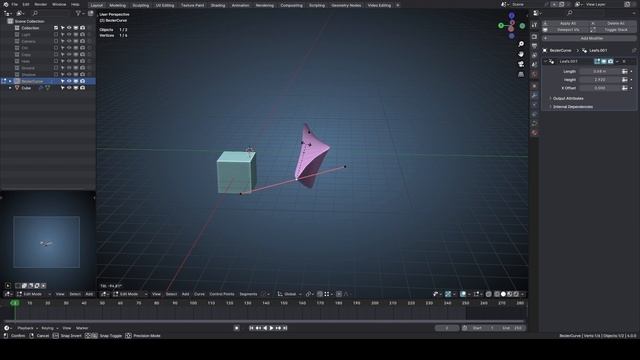This screenshot has width=640, height=360.
Task: Toggle the Collection exclude checkbox
Action: coord(56,28)
